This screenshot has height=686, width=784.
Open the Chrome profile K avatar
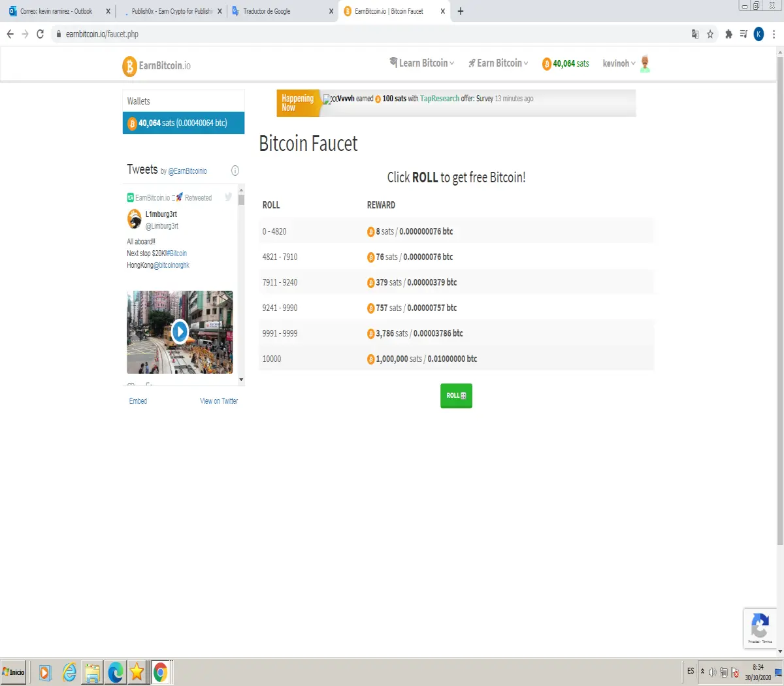(759, 34)
